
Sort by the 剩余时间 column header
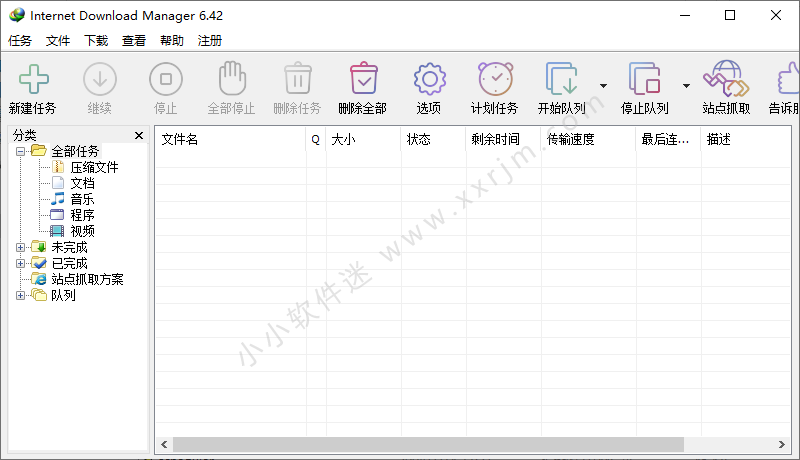[x=503, y=139]
